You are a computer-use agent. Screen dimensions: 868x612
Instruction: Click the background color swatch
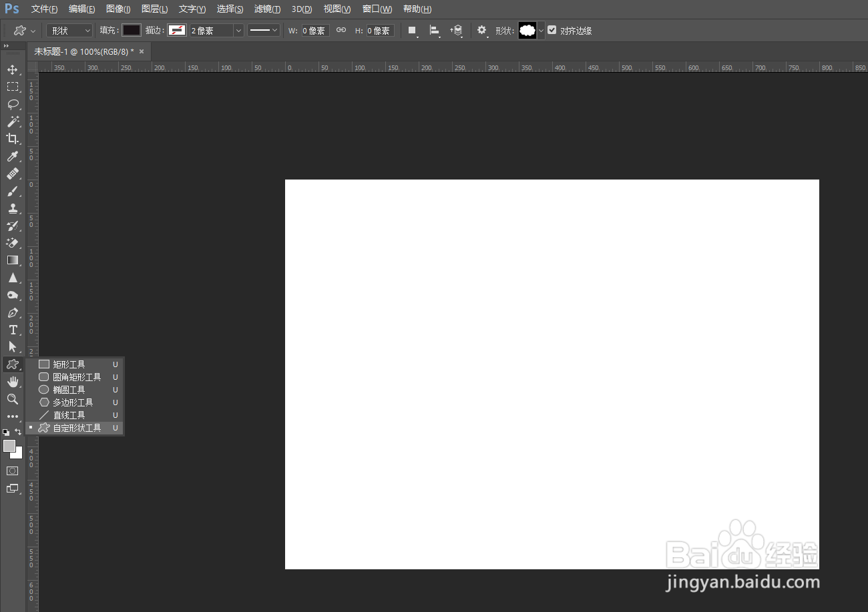[19, 455]
